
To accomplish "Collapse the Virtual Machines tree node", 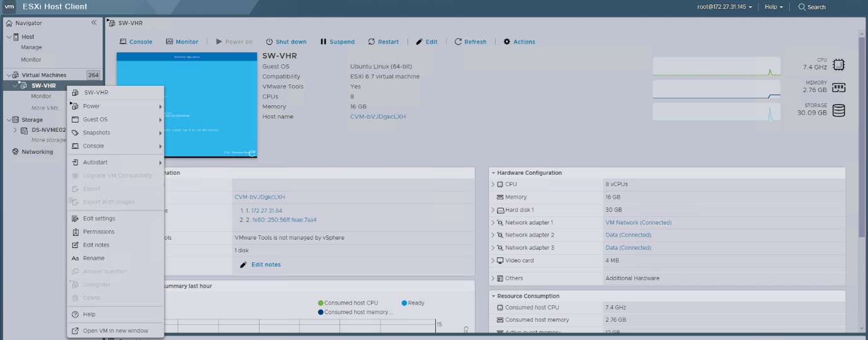I will click(x=9, y=76).
